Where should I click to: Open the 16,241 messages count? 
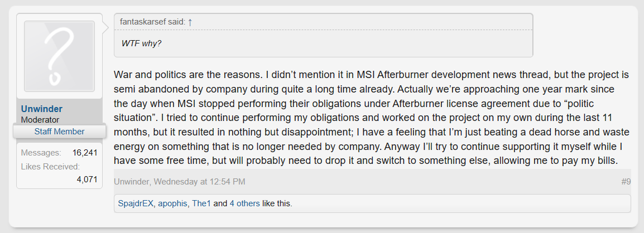(x=85, y=152)
